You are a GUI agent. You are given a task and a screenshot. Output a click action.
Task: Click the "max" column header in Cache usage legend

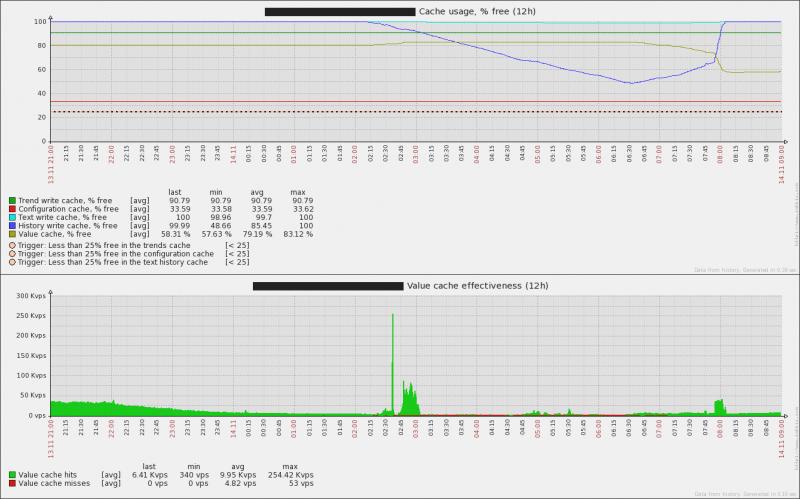coord(298,192)
